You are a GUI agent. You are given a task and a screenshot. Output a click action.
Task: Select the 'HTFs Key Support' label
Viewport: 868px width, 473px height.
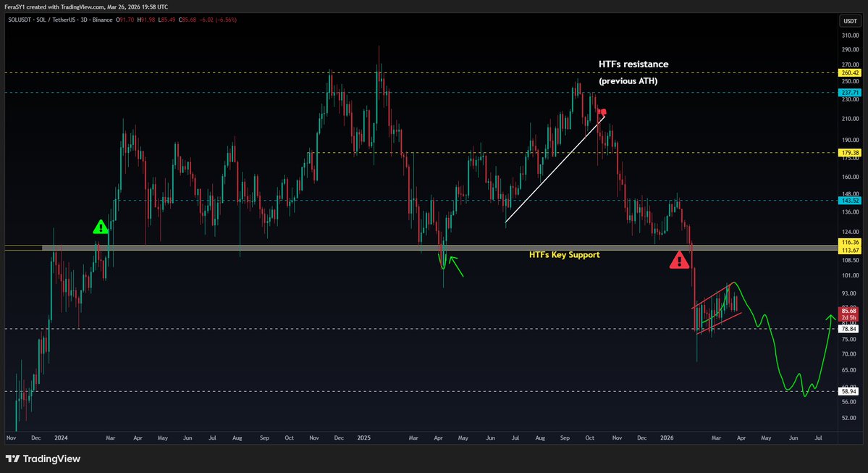click(564, 255)
